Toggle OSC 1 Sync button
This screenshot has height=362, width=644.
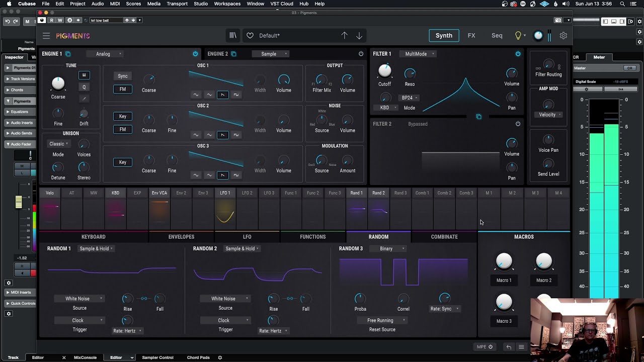[x=123, y=76]
